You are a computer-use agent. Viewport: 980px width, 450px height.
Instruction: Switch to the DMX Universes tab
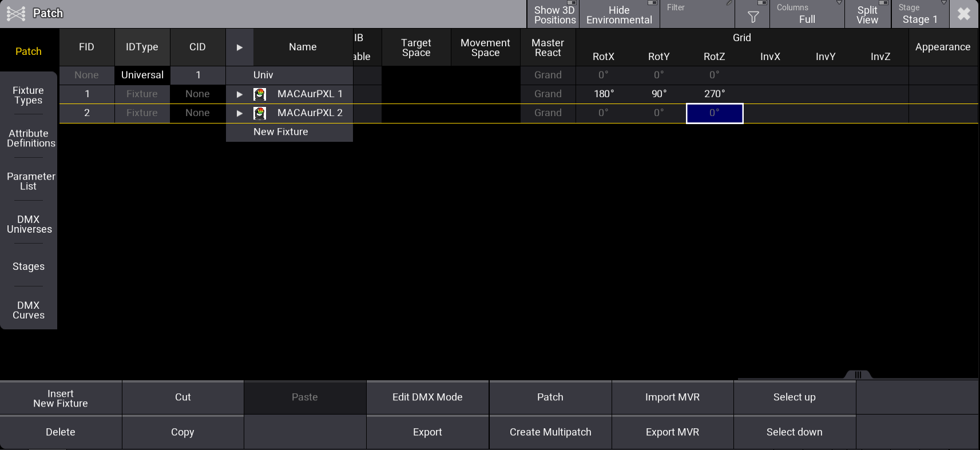29,224
